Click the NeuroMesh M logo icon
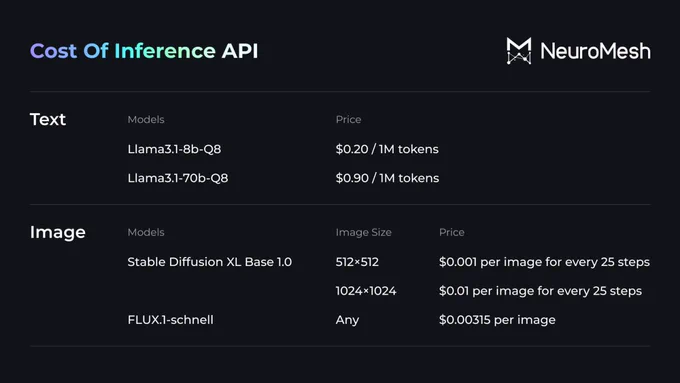The width and height of the screenshot is (680, 383). (519, 51)
